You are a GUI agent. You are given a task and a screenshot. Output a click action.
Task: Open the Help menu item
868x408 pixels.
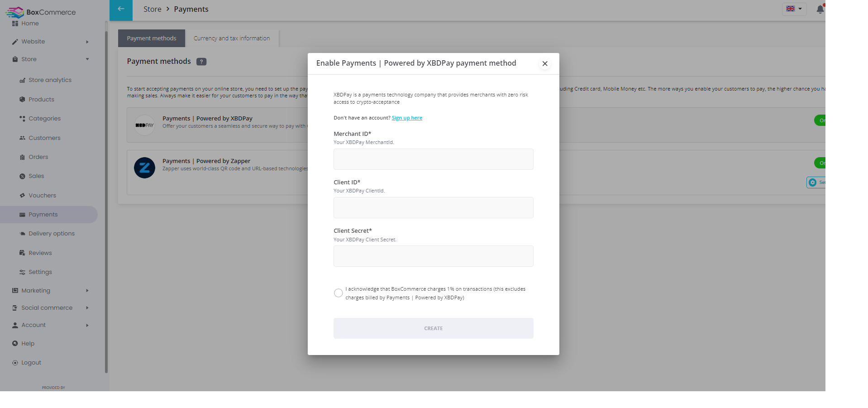click(x=28, y=344)
